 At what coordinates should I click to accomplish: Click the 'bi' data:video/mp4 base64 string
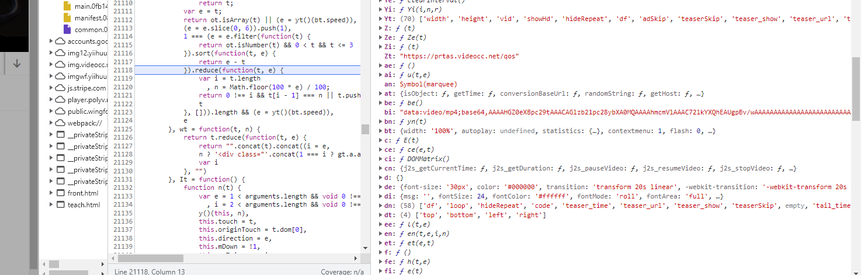(626, 112)
